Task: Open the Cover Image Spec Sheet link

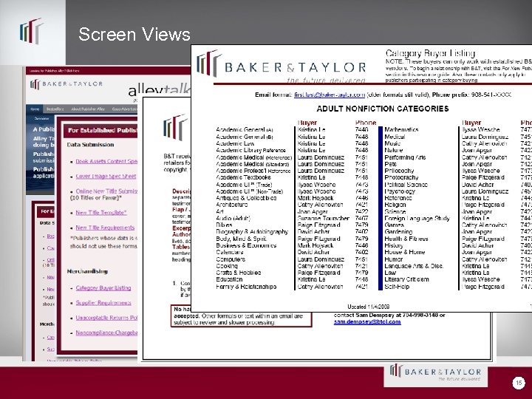Action: click(x=106, y=176)
